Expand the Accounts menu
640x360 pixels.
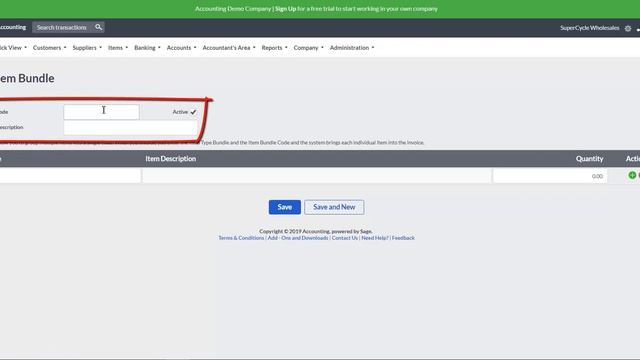coord(181,48)
